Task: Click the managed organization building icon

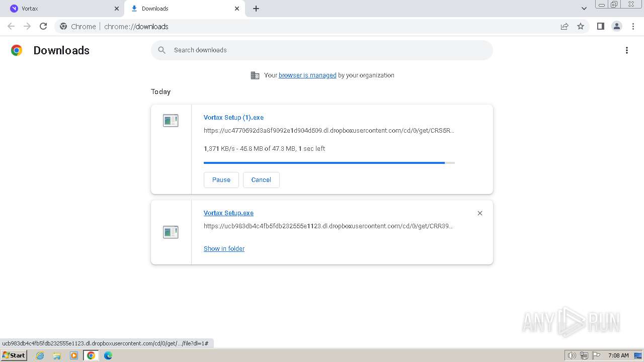Action: [255, 75]
